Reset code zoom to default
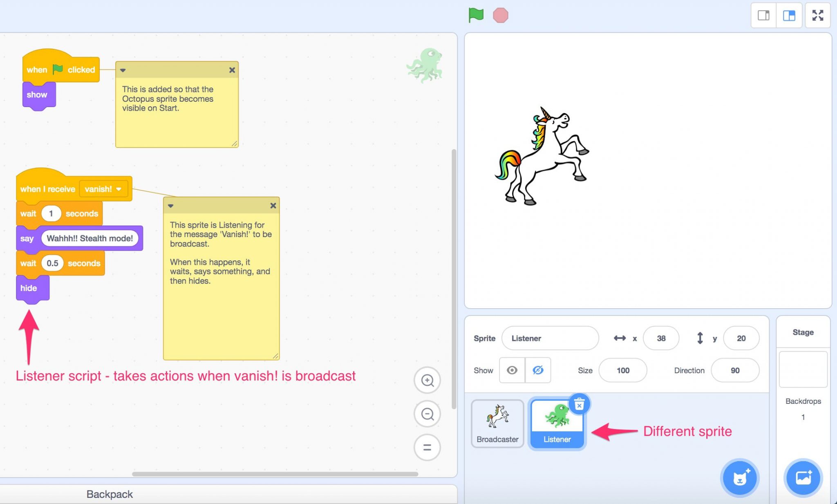The width and height of the screenshot is (837, 504). [x=427, y=447]
